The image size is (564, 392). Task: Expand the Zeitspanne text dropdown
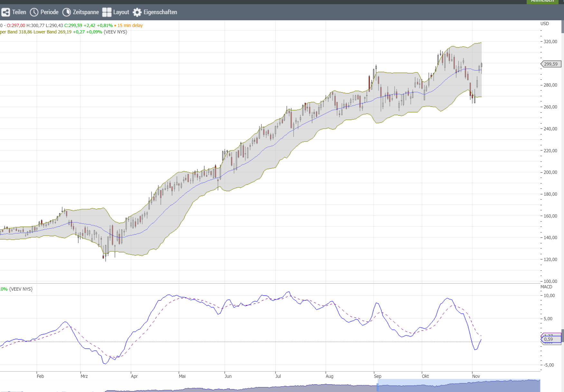(x=86, y=12)
